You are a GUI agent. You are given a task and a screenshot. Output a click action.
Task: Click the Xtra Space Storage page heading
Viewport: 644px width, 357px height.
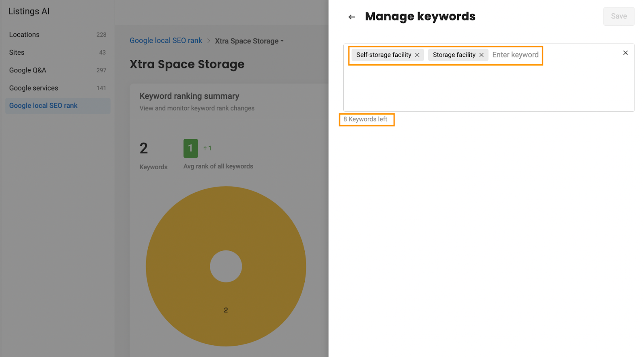(187, 64)
